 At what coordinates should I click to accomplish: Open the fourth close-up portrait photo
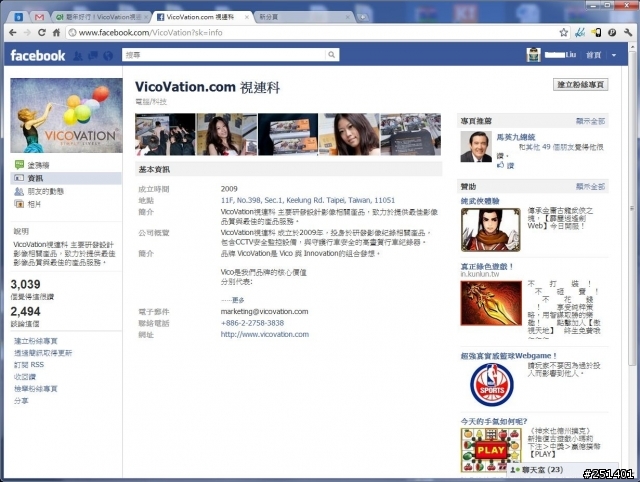pyautogui.click(x=349, y=134)
